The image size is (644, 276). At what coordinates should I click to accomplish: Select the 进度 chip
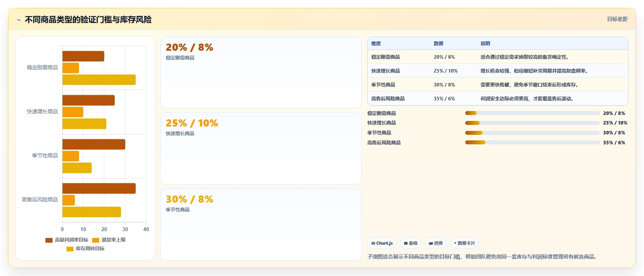coord(436,243)
